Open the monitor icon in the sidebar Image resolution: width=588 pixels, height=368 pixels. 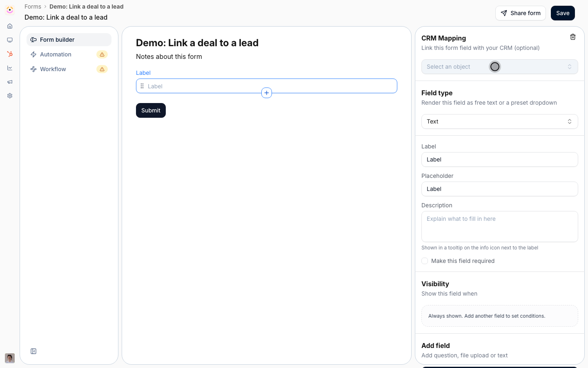(x=10, y=40)
